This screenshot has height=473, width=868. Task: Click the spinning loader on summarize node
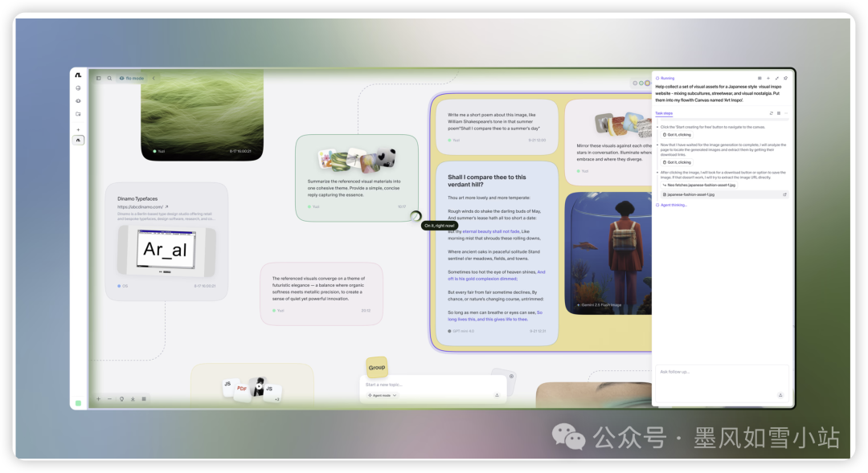pos(416,216)
